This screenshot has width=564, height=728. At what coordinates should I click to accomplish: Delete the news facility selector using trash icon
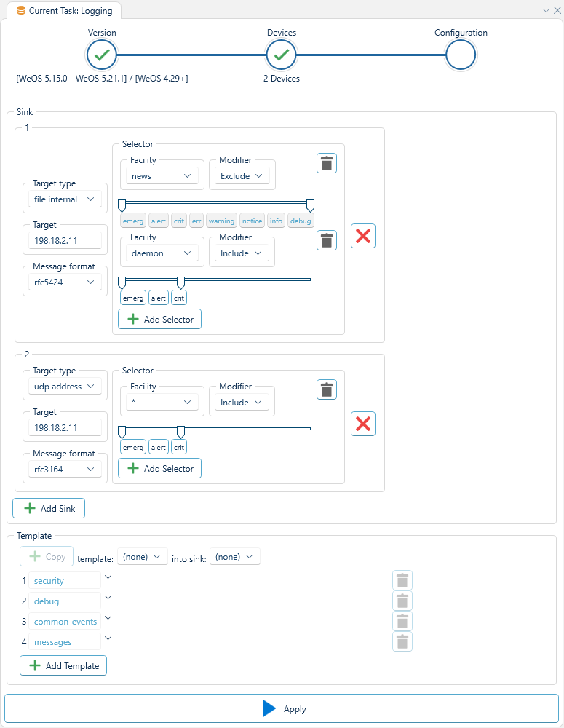(x=326, y=163)
